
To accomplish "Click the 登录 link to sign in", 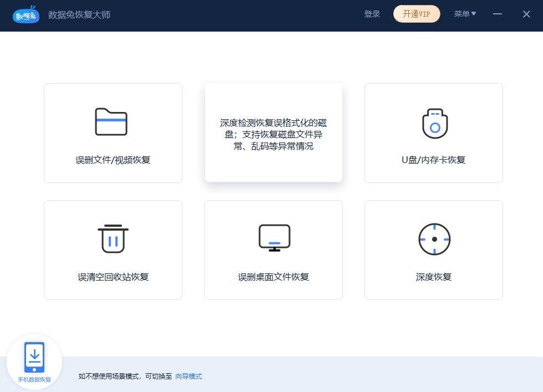I will pyautogui.click(x=372, y=14).
